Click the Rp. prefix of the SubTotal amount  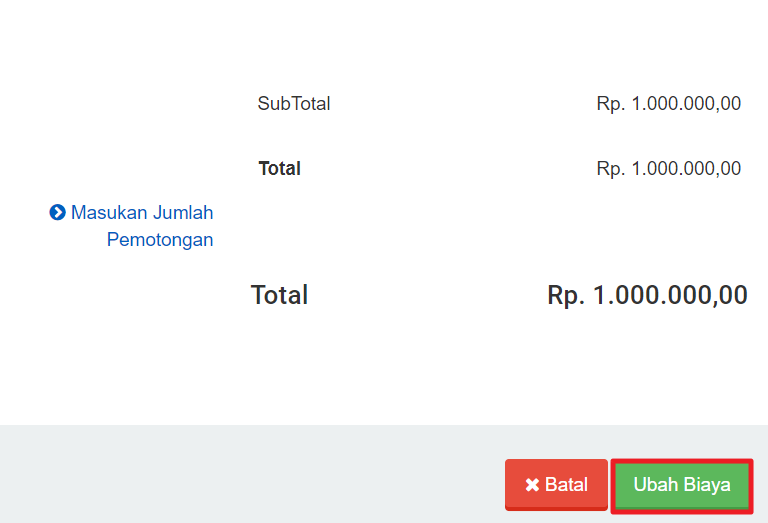611,104
